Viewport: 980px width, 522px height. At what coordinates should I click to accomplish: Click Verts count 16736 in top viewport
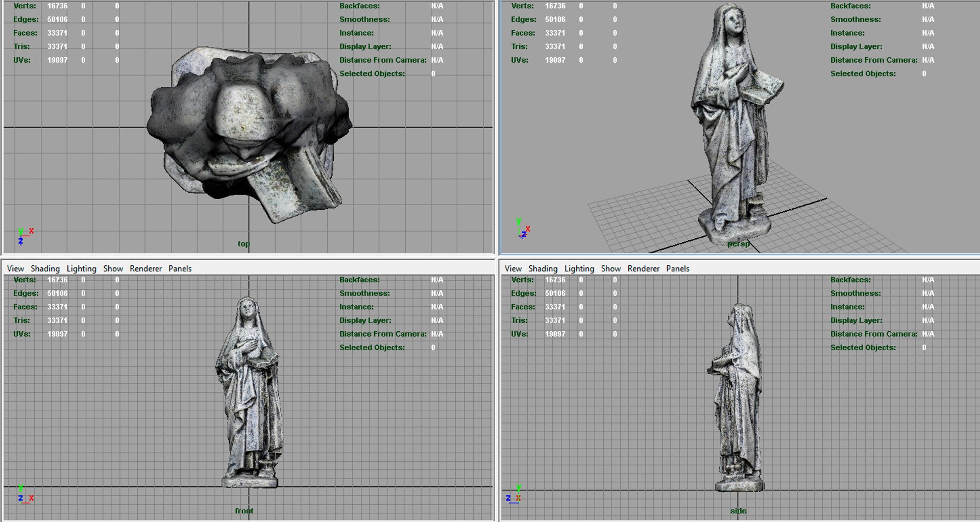pos(57,6)
